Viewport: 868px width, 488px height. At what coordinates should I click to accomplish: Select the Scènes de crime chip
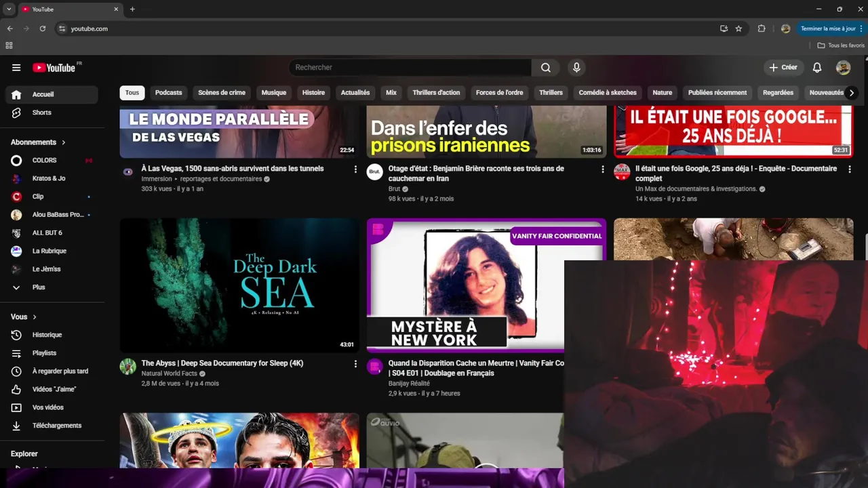tap(222, 93)
